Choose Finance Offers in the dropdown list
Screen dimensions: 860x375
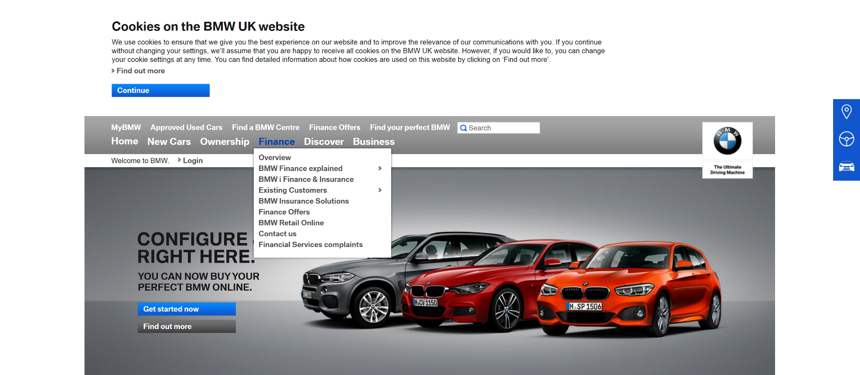click(x=284, y=212)
